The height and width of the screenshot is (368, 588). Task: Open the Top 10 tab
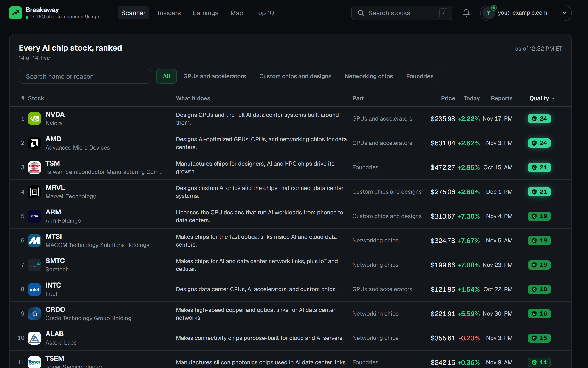pos(264,13)
